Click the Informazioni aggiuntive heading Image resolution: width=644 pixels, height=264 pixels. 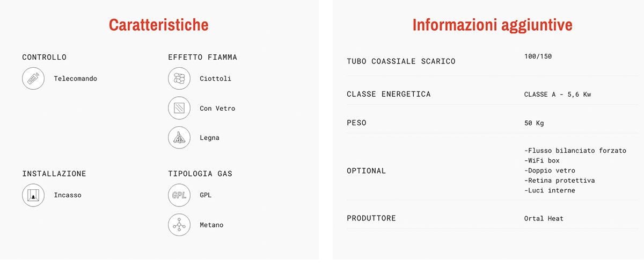(492, 25)
